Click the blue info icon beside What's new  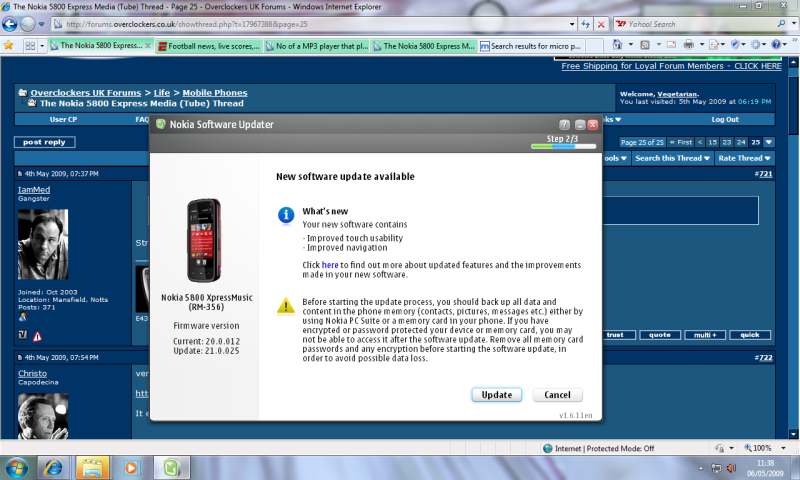click(286, 215)
